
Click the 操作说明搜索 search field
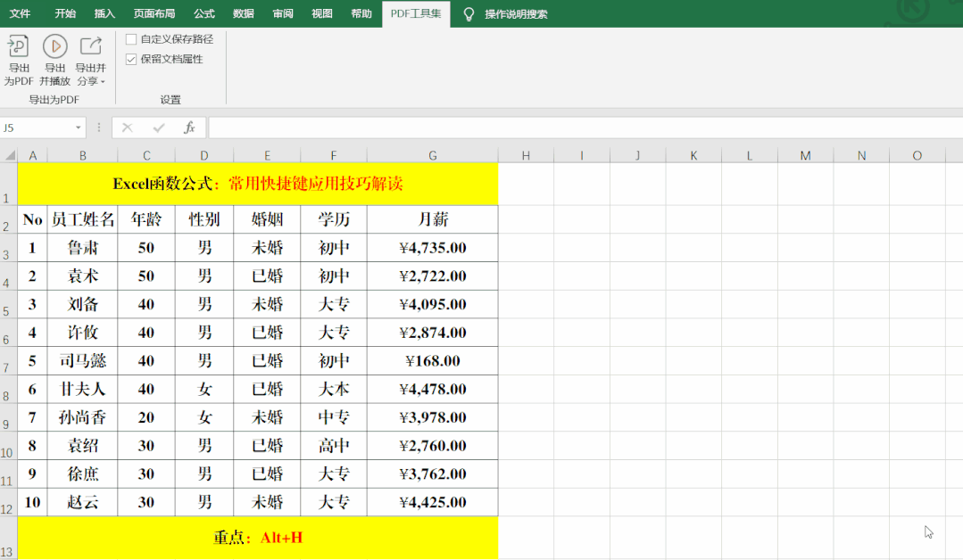(516, 14)
